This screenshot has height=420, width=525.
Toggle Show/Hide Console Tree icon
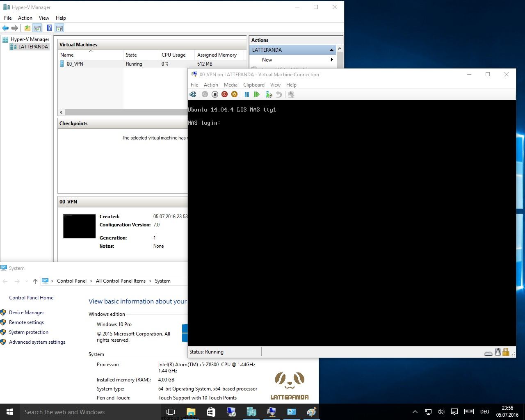pyautogui.click(x=37, y=28)
